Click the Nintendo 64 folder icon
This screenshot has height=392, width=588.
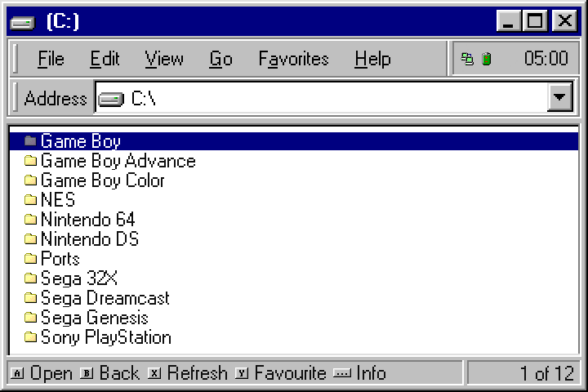click(30, 219)
